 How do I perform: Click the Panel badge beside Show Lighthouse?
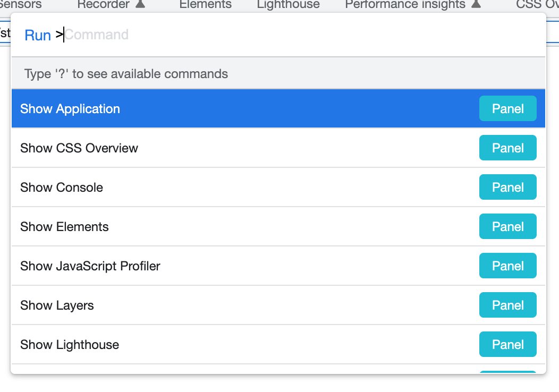click(x=507, y=344)
